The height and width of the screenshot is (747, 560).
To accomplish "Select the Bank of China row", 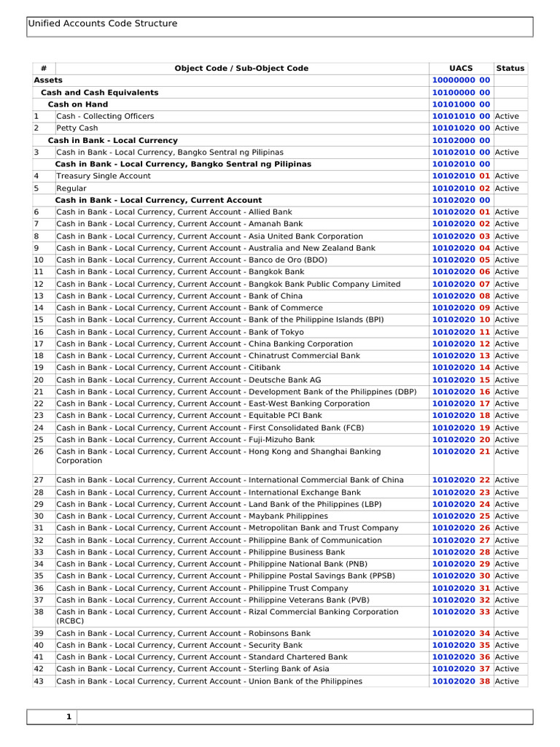I will point(280,296).
